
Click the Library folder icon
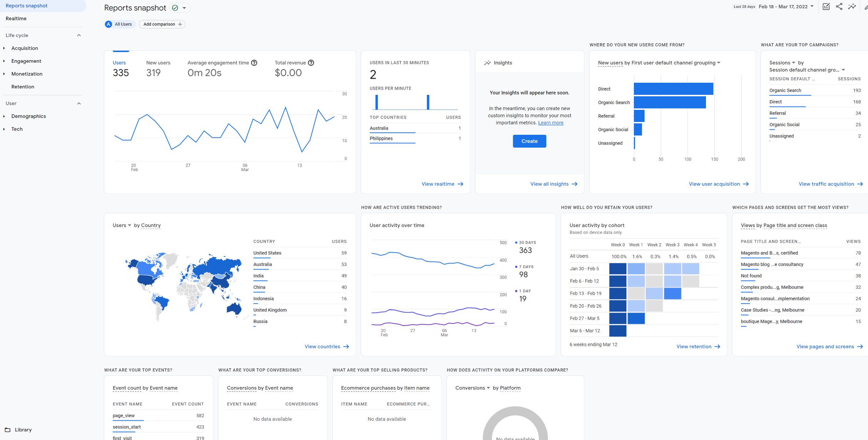pos(7,430)
